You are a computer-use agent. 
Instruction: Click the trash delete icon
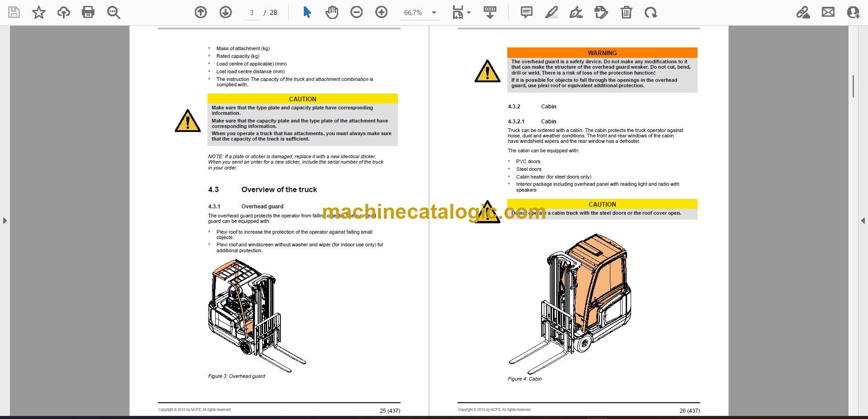tap(626, 12)
